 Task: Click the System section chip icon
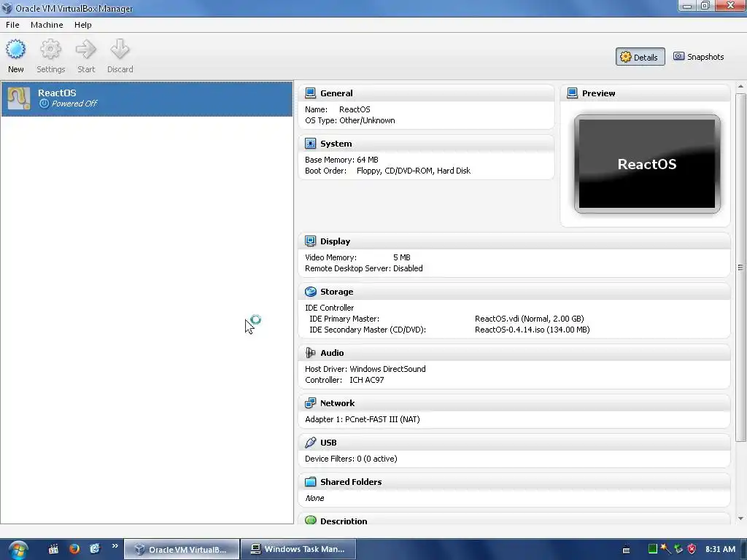(310, 144)
